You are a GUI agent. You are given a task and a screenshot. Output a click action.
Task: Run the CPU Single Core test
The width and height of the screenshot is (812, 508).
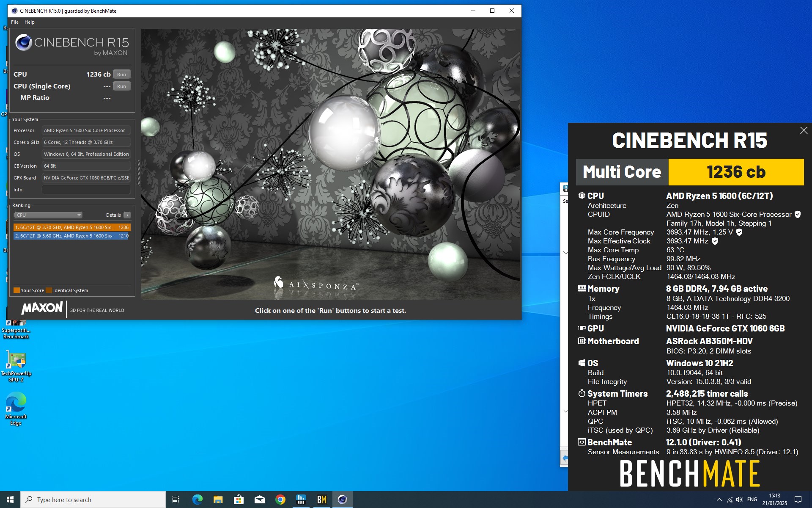(122, 86)
